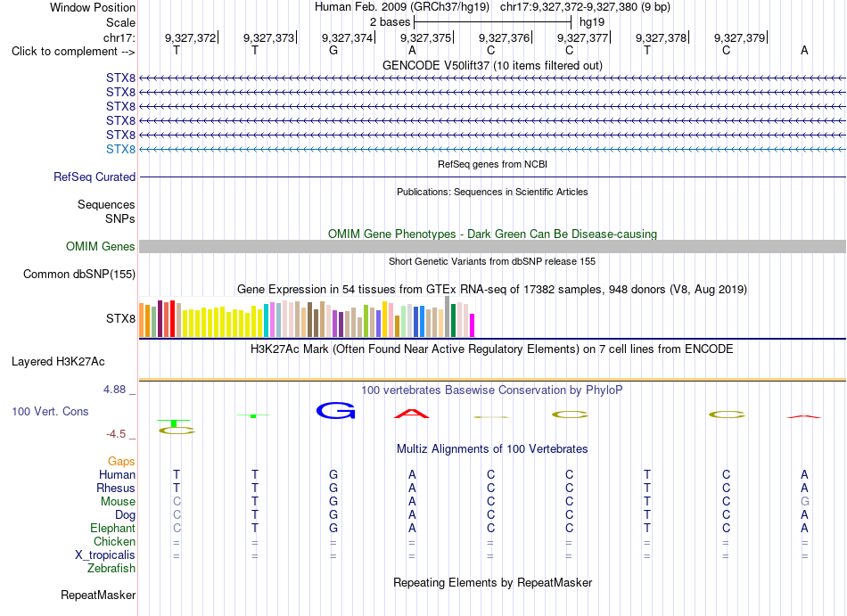Click the Human Feb. 2009 (GRCh37/hg19) assembly text
The width and height of the screenshot is (847, 616).
tap(402, 7)
